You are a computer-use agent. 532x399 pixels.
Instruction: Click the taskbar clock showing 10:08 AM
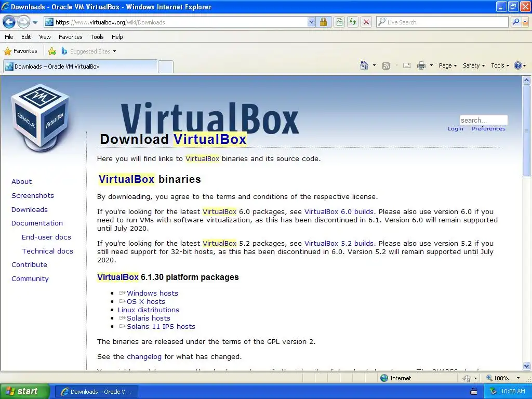tap(513, 392)
